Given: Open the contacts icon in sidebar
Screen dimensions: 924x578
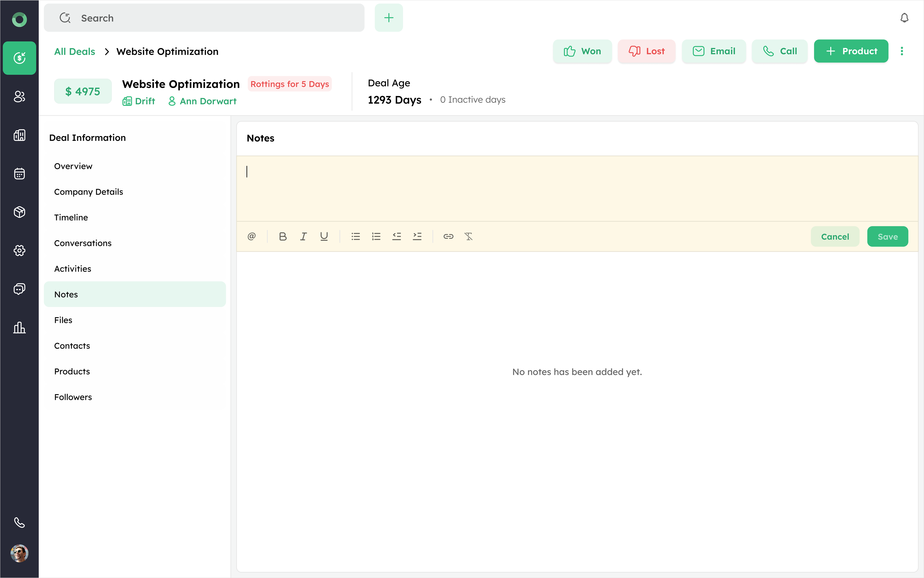Looking at the screenshot, I should [x=19, y=96].
